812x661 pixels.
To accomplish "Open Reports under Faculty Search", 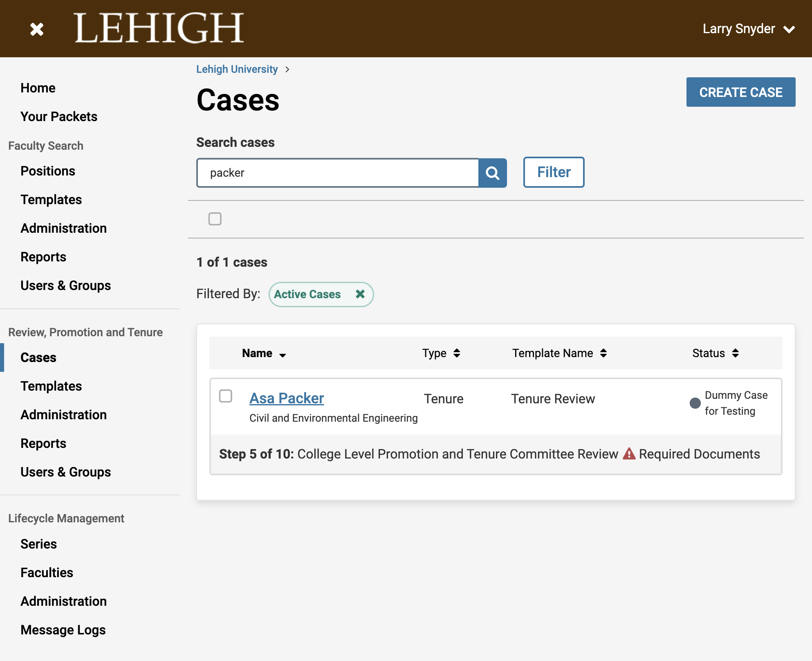I will [43, 257].
